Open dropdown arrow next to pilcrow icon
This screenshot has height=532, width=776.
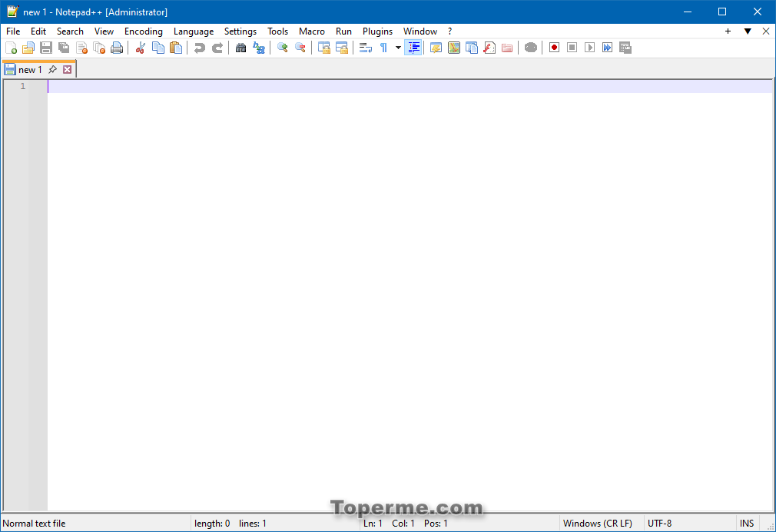(398, 48)
